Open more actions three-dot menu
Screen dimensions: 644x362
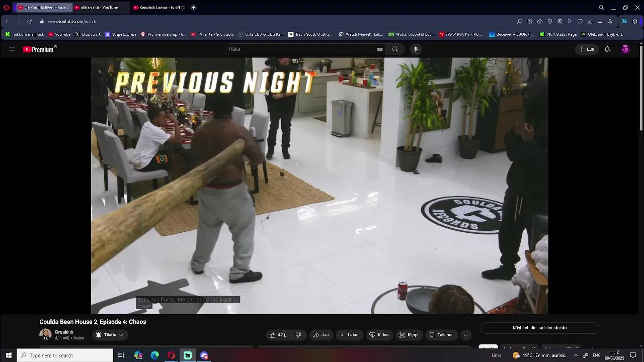pos(466,335)
